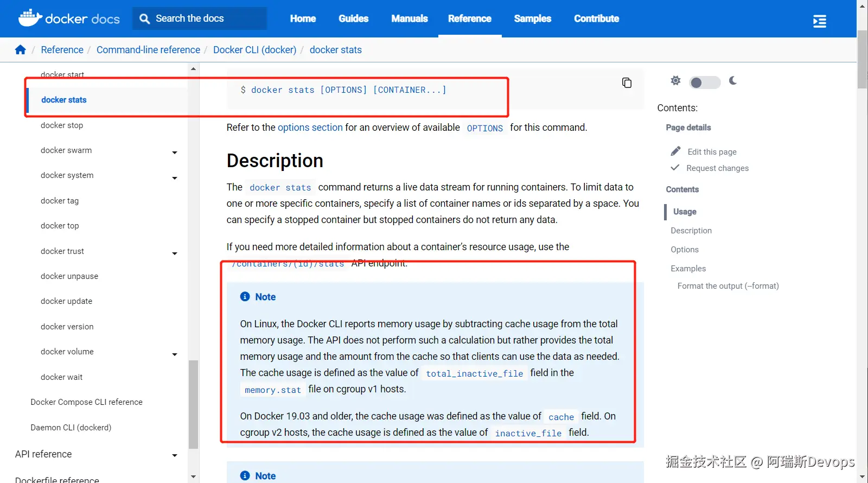This screenshot has height=483, width=868.
Task: Click sidebar scroll down arrow
Action: (194, 476)
